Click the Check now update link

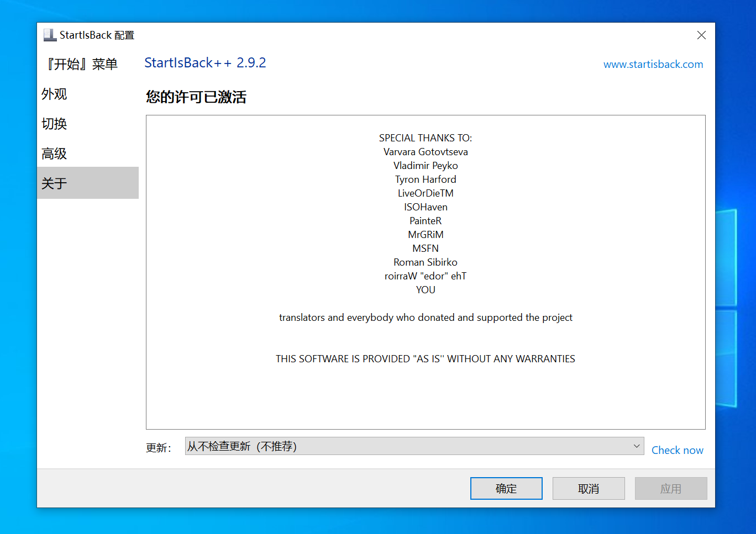[677, 450]
